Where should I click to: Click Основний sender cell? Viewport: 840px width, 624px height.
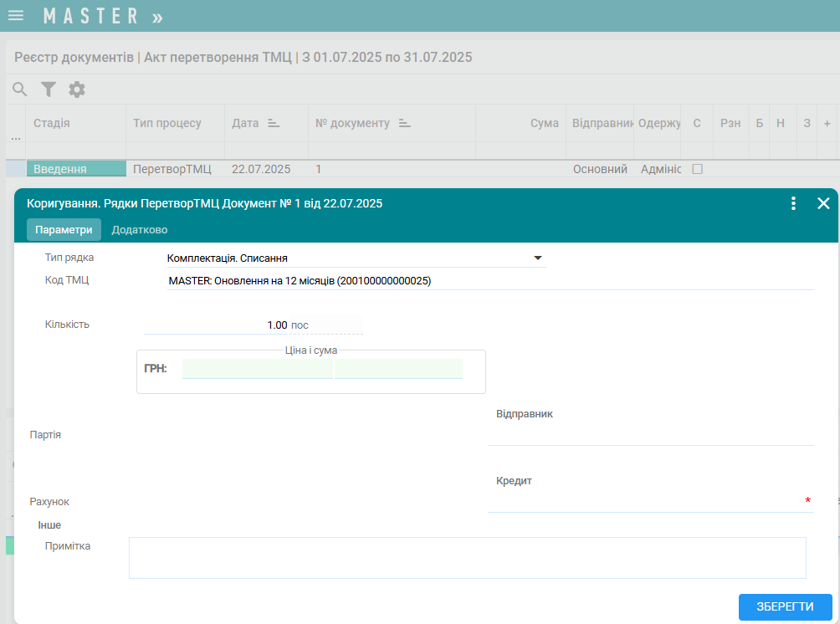pyautogui.click(x=600, y=169)
